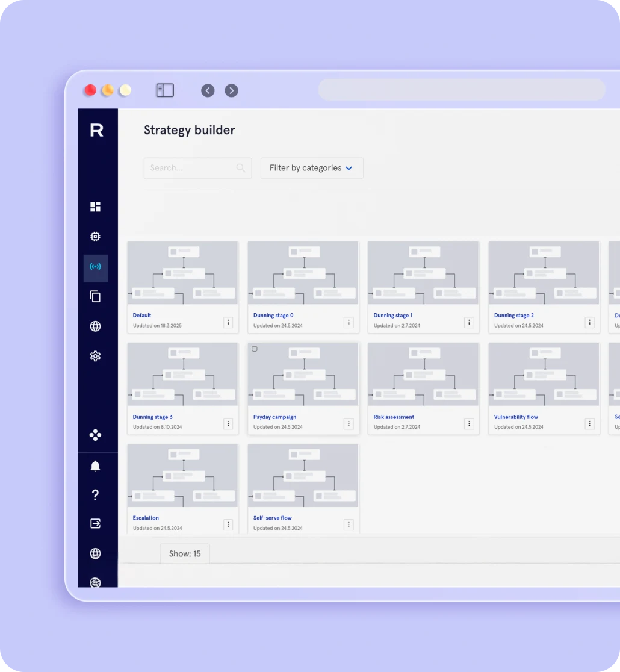Open the Self-serve flow diagram thumbnail
The width and height of the screenshot is (620, 672).
click(303, 476)
